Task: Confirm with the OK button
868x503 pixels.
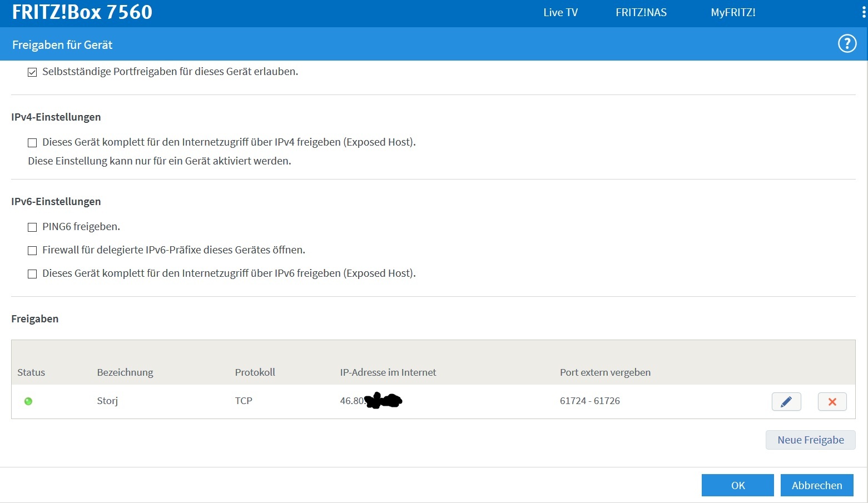Action: (x=737, y=485)
